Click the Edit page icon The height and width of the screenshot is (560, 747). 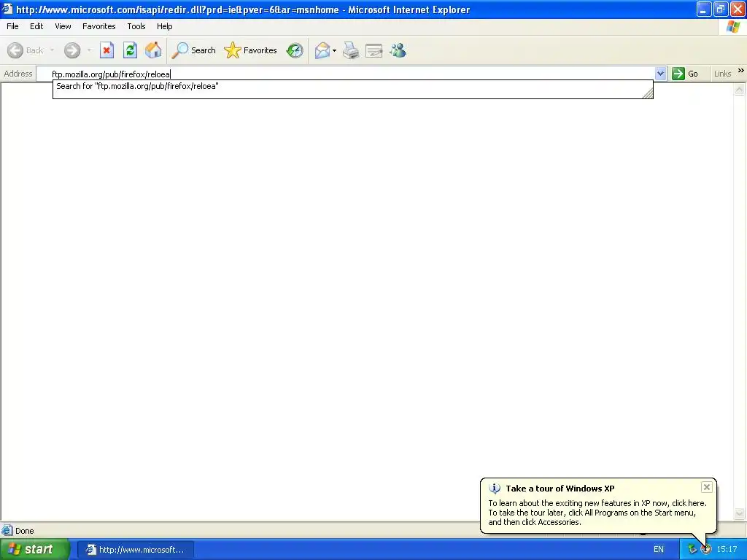374,50
